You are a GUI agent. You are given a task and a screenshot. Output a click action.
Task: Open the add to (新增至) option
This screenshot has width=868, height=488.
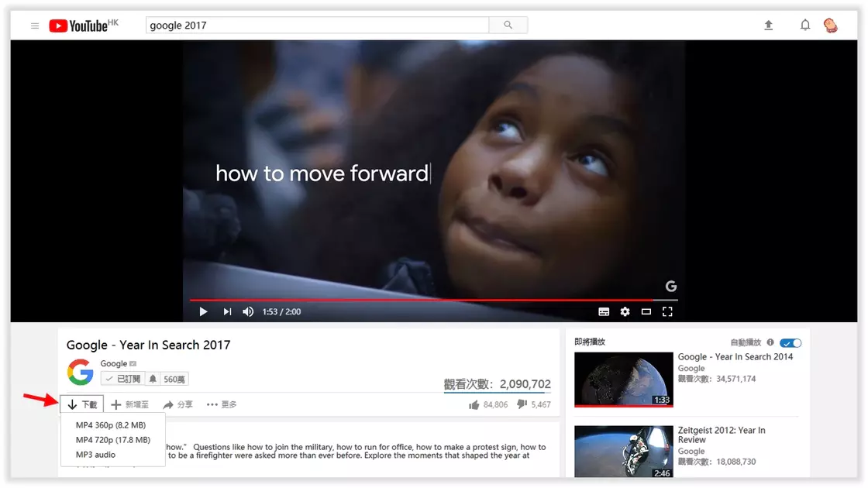[x=129, y=404]
